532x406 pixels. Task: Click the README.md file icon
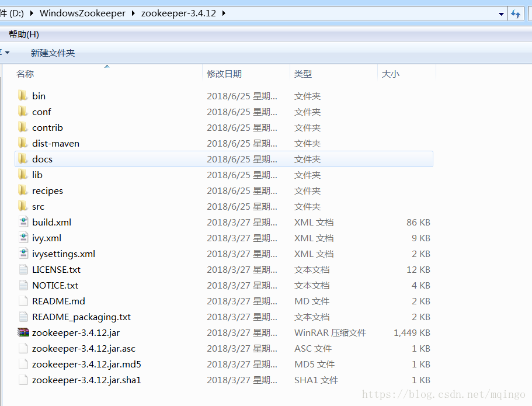(23, 301)
